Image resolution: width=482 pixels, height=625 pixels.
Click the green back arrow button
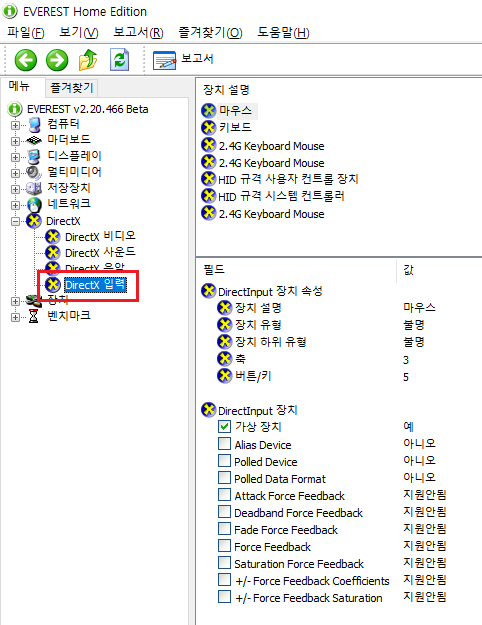pos(26,61)
